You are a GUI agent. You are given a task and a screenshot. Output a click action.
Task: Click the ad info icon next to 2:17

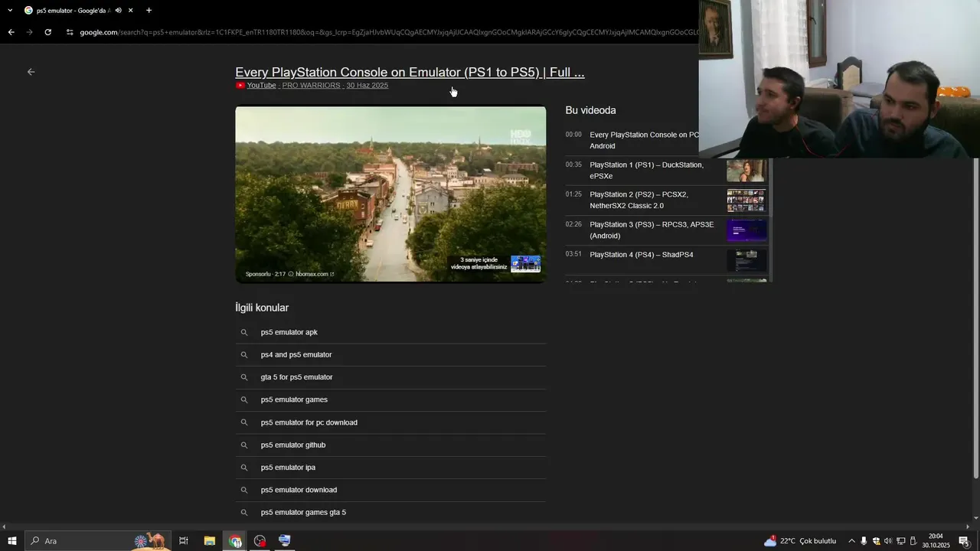pyautogui.click(x=291, y=274)
